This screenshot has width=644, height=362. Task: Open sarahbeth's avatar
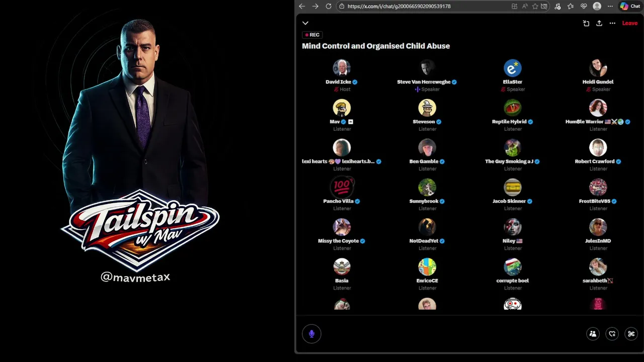598,266
